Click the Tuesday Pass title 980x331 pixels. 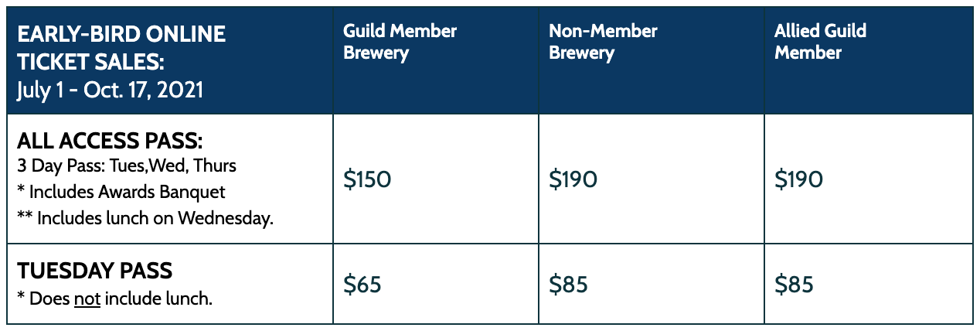(94, 271)
